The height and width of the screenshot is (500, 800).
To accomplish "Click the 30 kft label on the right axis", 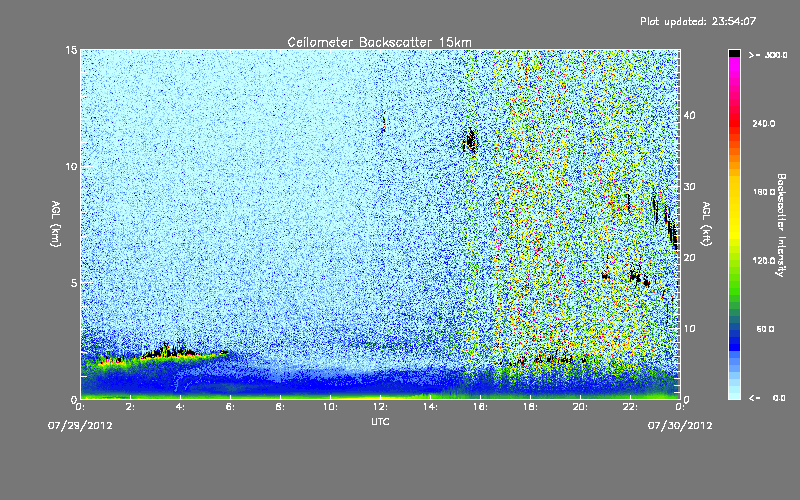I will 689,186.
